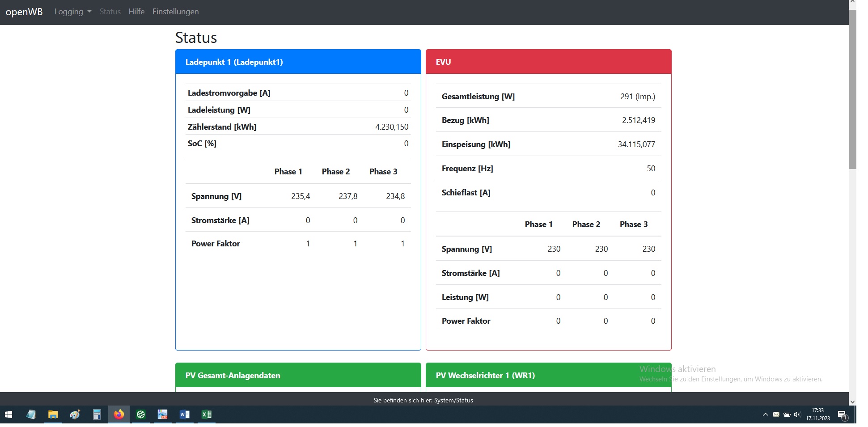This screenshot has width=868, height=427.
Task: Click the page scrollbar thumb
Action: pos(852,89)
